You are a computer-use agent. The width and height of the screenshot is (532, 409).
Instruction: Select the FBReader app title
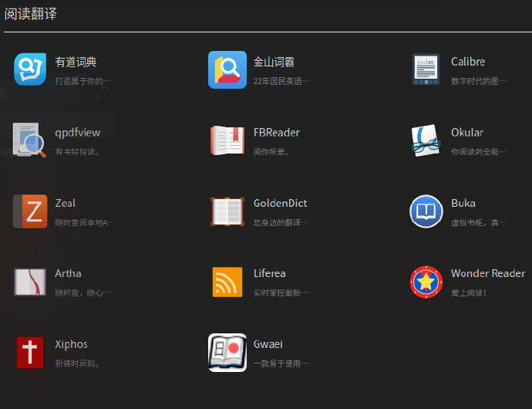click(277, 133)
